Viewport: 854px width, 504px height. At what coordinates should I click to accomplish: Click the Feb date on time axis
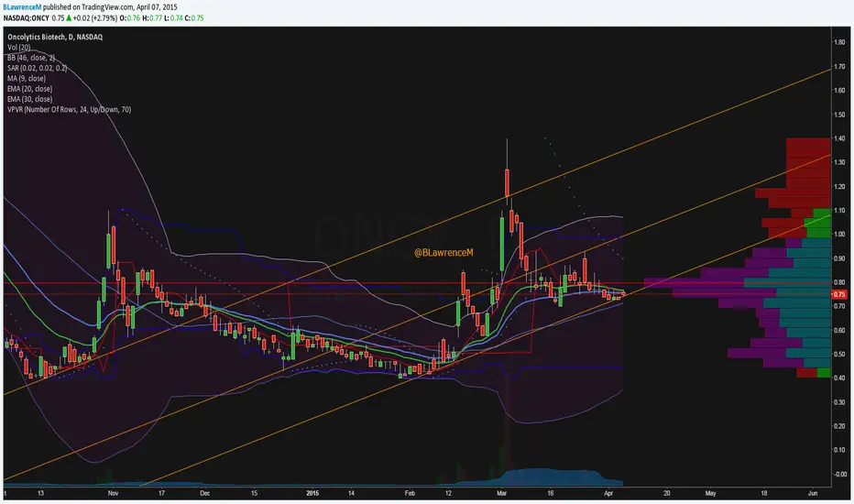[x=410, y=493]
